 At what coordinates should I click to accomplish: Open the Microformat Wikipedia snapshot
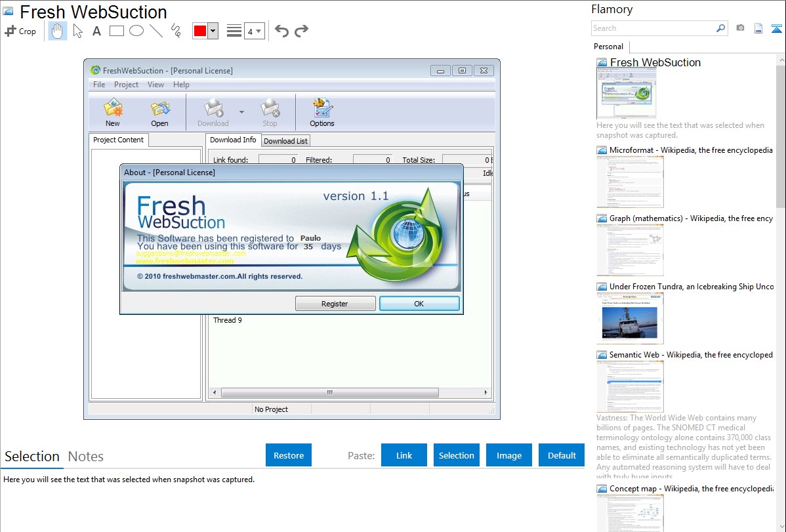click(x=630, y=182)
